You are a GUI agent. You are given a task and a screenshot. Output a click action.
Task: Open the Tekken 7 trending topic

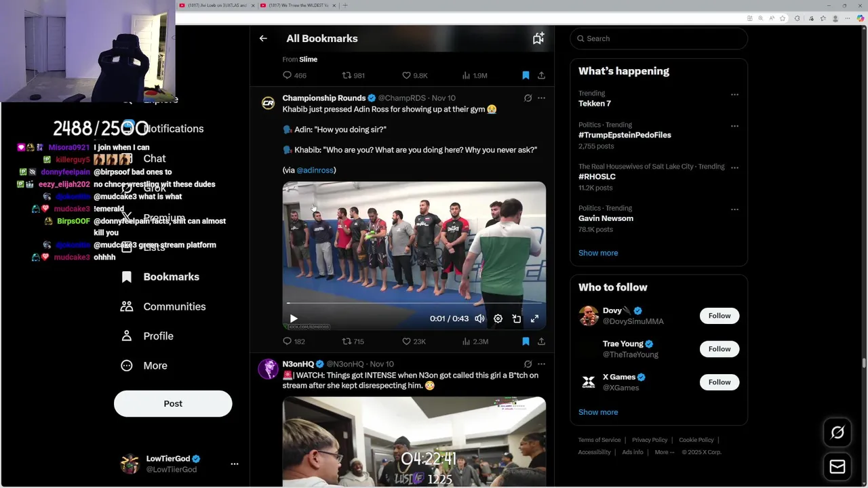pos(595,104)
